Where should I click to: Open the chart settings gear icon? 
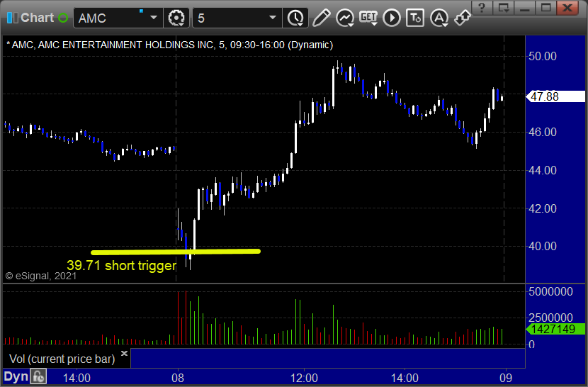click(x=176, y=18)
